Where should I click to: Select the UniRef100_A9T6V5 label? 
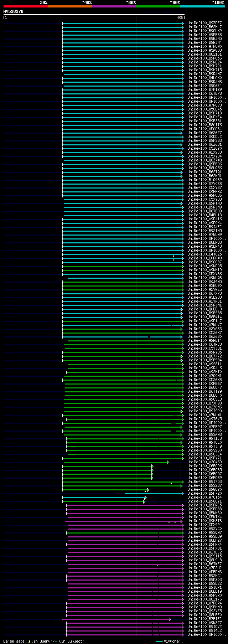point(204,419)
